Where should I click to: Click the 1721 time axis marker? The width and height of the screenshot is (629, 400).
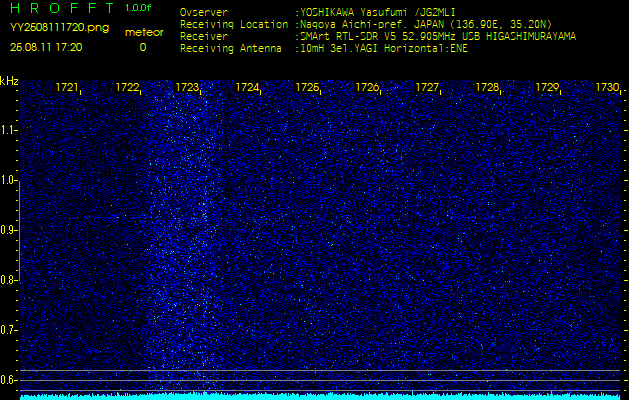coord(67,87)
